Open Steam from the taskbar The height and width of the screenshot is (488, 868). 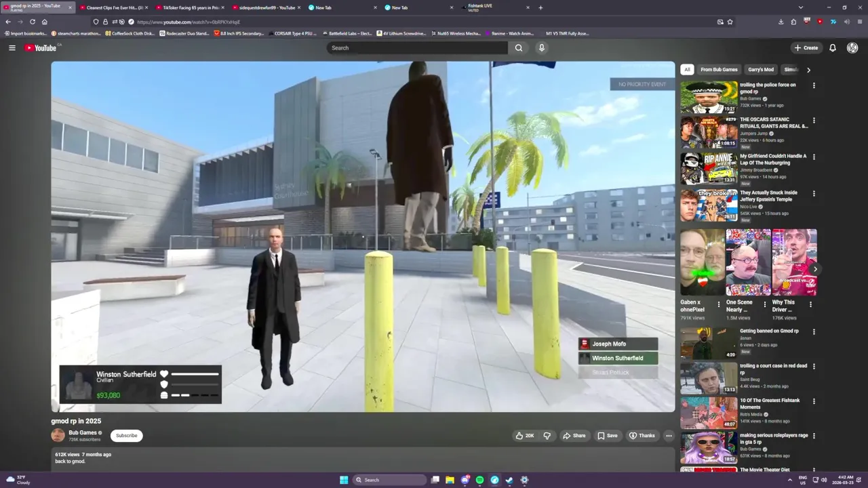pos(509,480)
